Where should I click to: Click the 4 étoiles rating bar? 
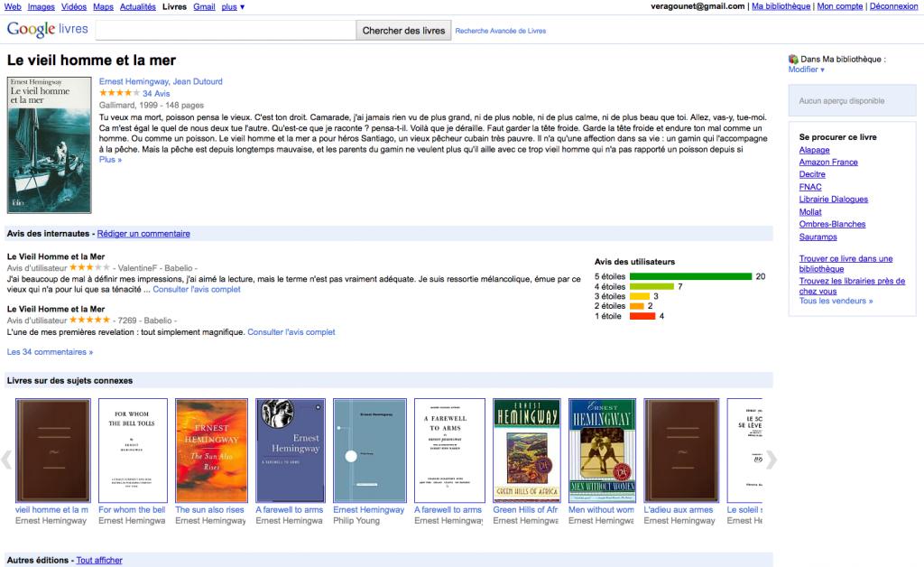651,286
